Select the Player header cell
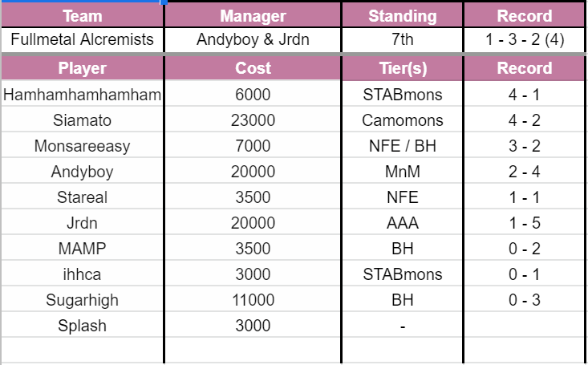This screenshot has height=365, width=588. (x=82, y=68)
